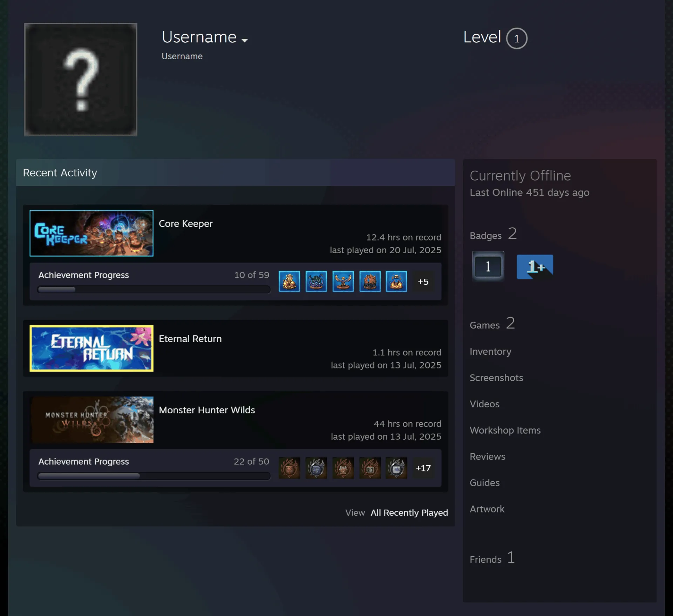673x616 pixels.
Task: Click '22 of 50' achievement count
Action: point(251,461)
